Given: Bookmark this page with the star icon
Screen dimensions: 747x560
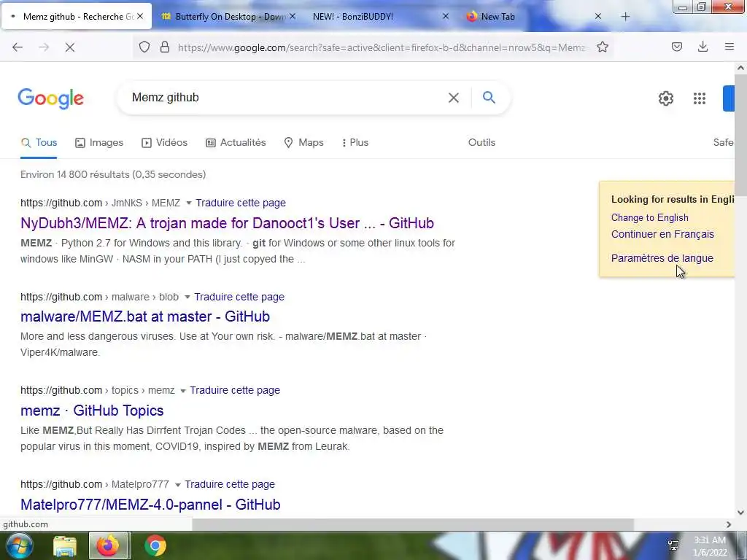Looking at the screenshot, I should pos(603,47).
